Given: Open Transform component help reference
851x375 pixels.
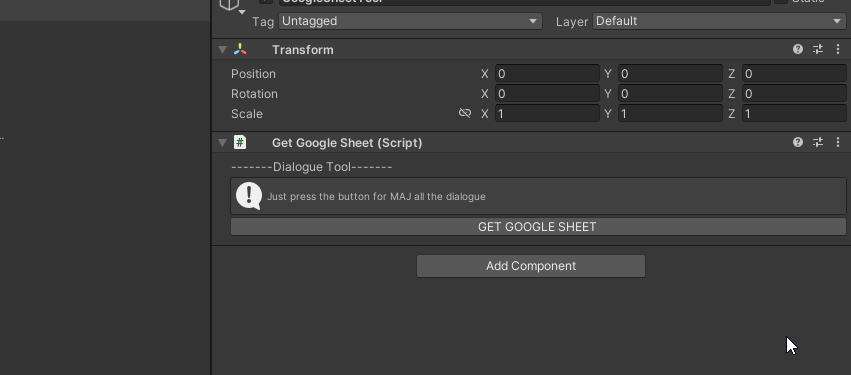Looking at the screenshot, I should pyautogui.click(x=797, y=49).
